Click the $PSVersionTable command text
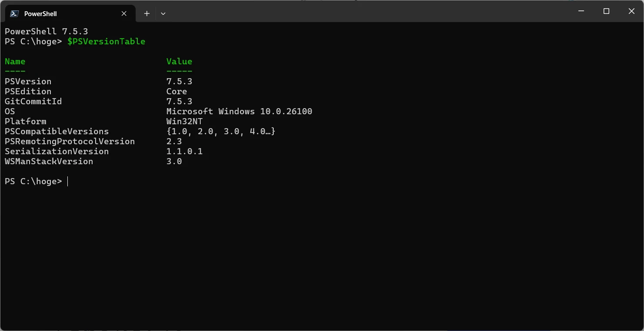Screen dimensions: 644x331 (x=106, y=42)
